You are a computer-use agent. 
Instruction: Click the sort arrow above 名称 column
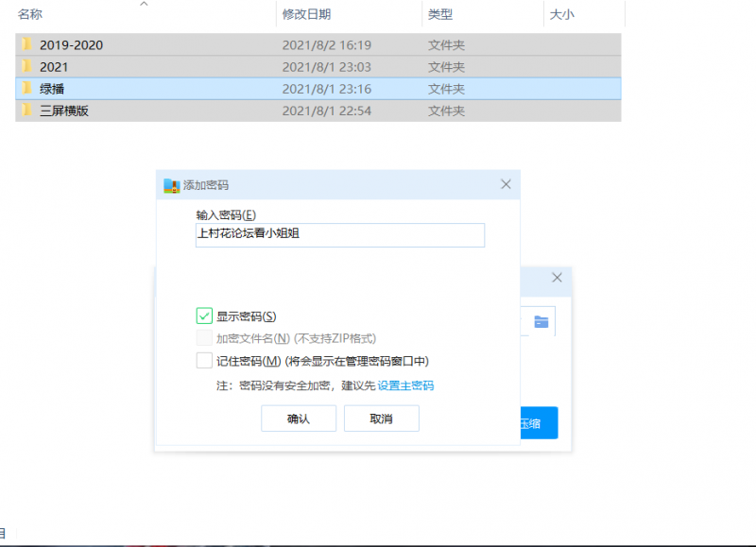click(144, 5)
